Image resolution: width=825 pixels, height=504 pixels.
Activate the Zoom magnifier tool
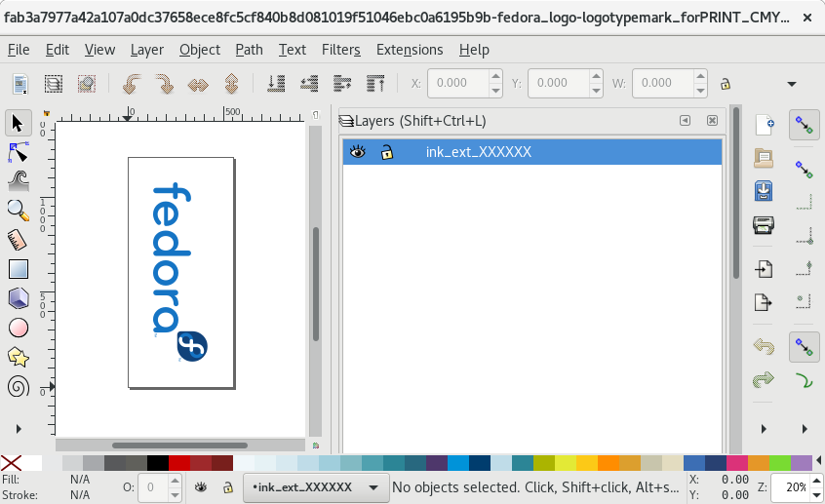18,211
